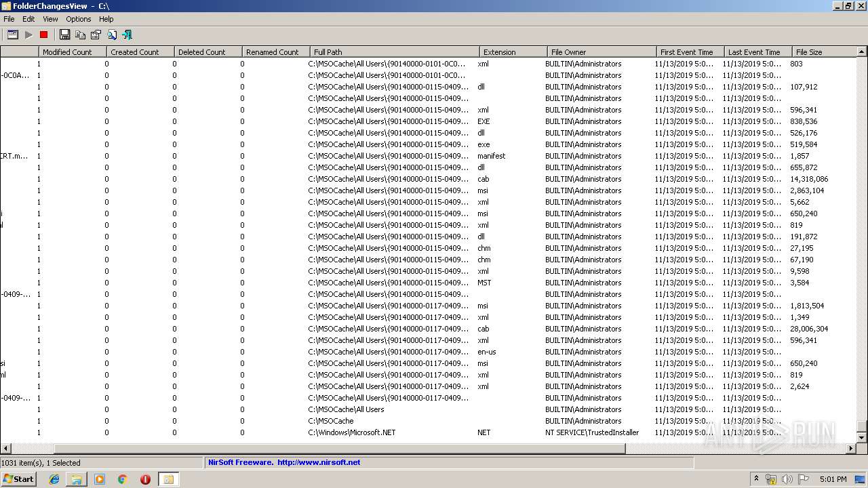Viewport: 868px width, 488px height.
Task: Sort by Full Path column header
Action: click(395, 52)
